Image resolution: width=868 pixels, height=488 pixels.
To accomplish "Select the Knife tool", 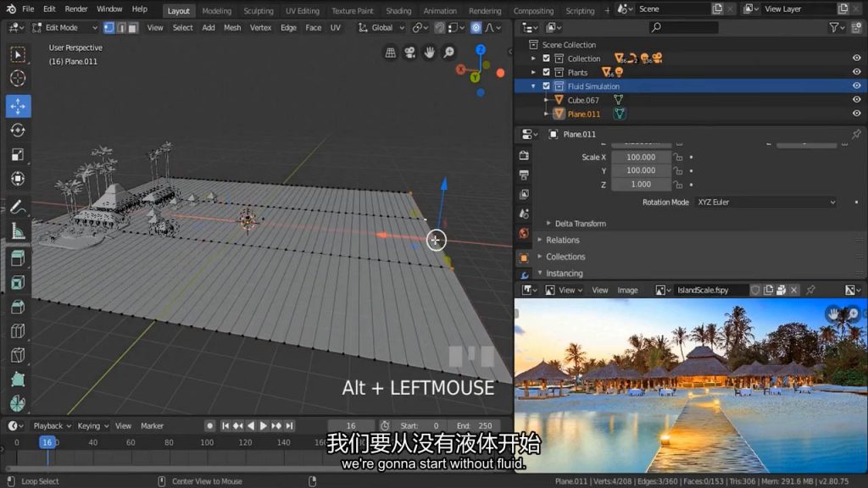I will pyautogui.click(x=18, y=355).
